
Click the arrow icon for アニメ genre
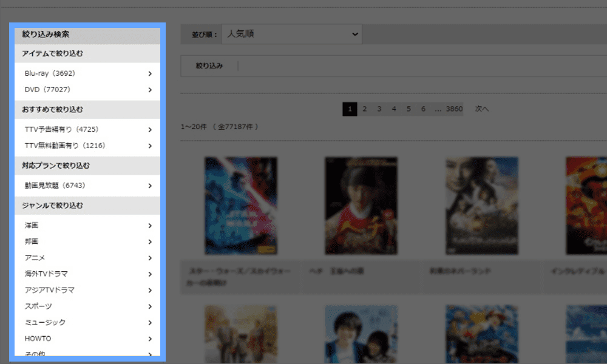(x=149, y=258)
